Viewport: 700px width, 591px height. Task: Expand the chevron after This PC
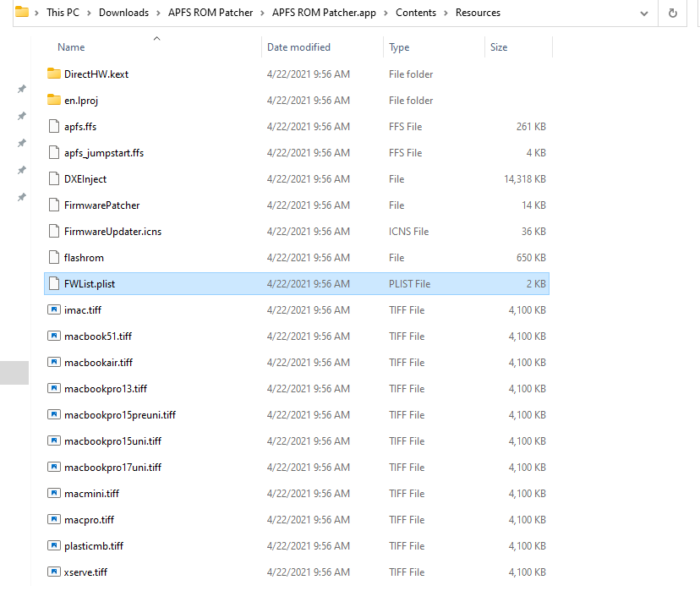coord(89,13)
